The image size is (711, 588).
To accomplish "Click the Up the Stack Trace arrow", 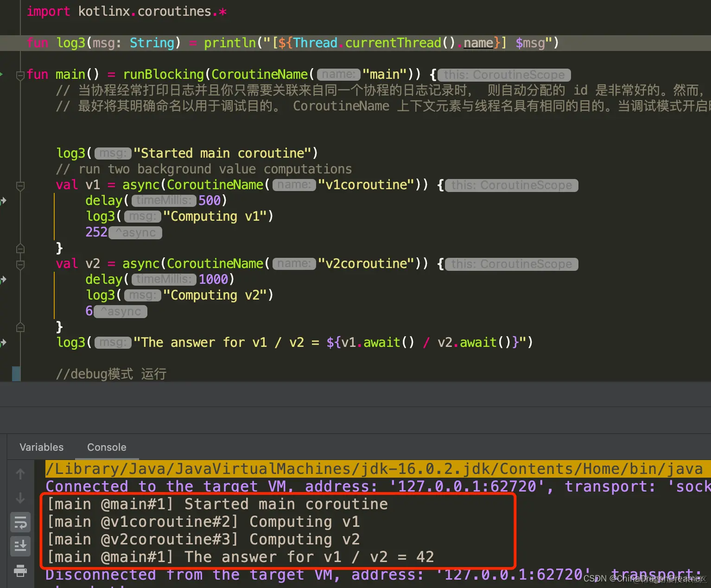I will coord(20,474).
